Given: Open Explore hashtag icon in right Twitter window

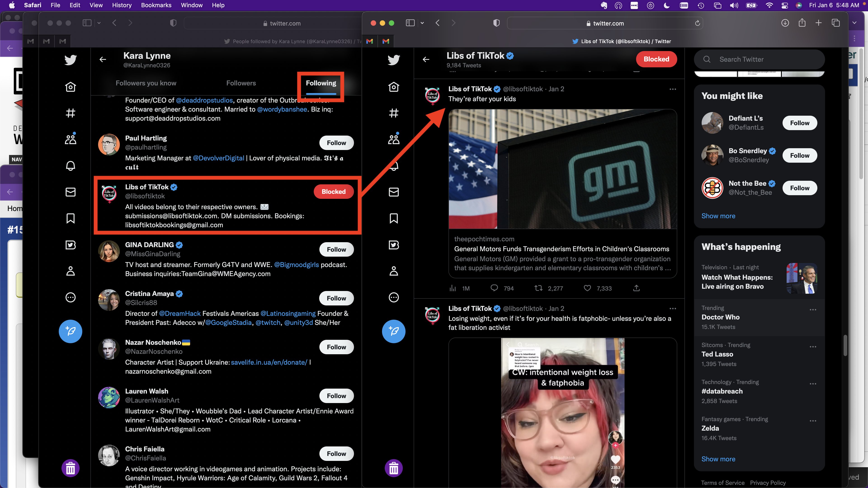Looking at the screenshot, I should click(x=394, y=113).
